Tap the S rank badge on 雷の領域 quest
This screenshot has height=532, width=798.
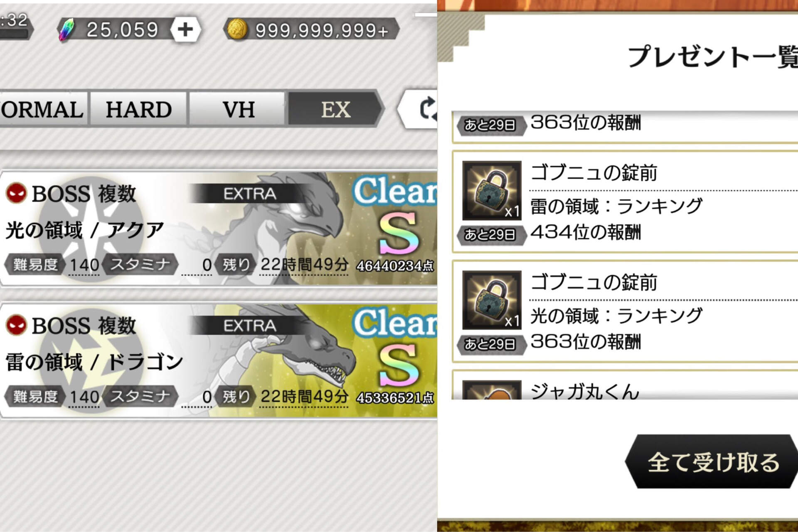pos(398,365)
